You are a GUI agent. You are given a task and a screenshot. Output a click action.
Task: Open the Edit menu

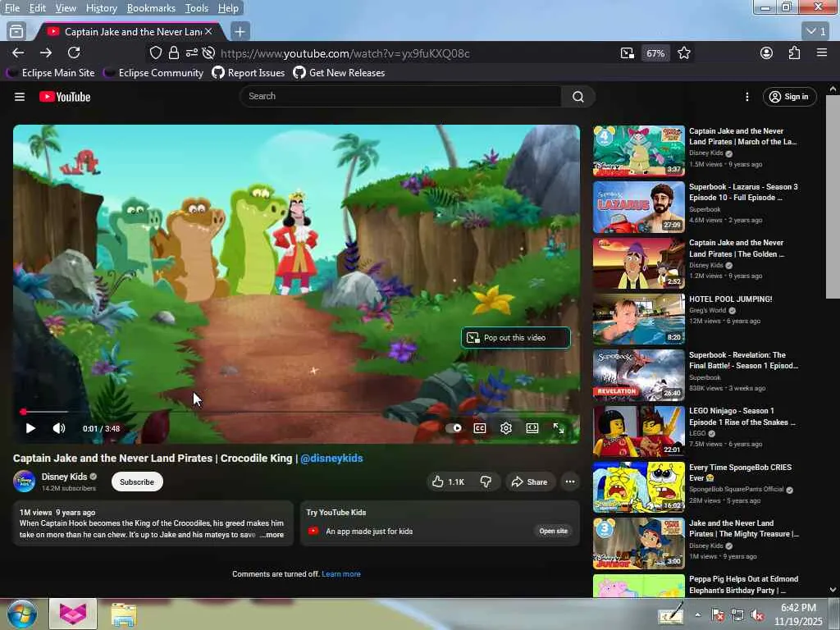click(37, 8)
